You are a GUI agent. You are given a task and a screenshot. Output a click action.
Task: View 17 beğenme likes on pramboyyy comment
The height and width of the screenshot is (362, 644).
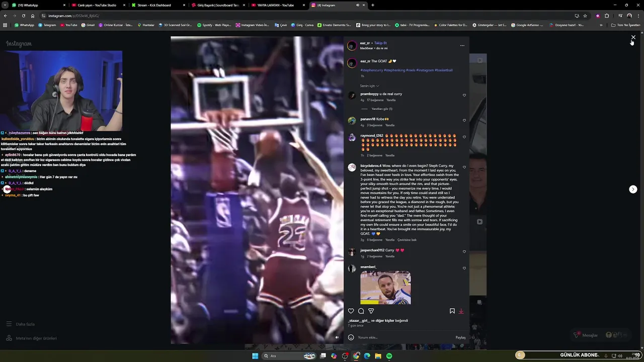pyautogui.click(x=375, y=100)
